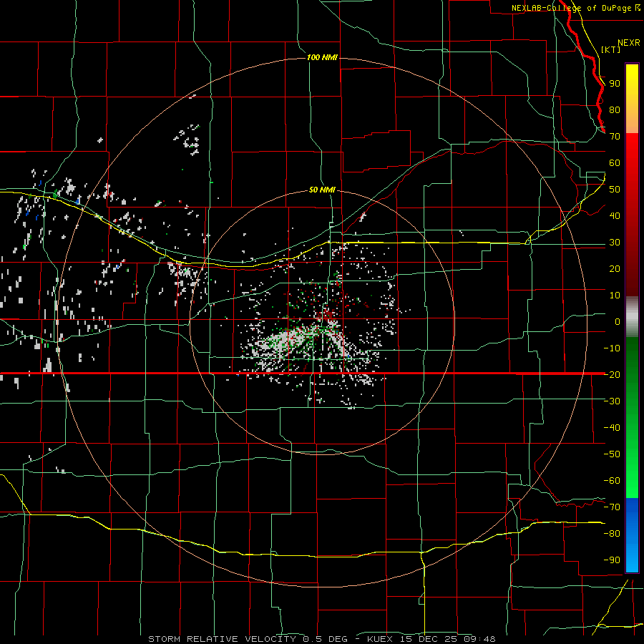The image size is (644, 644).
Task: Click the 90 value on velocity scale
Action: [x=615, y=84]
